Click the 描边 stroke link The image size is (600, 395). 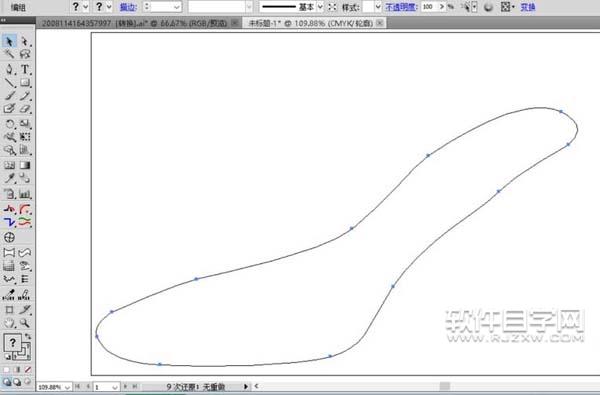click(128, 7)
